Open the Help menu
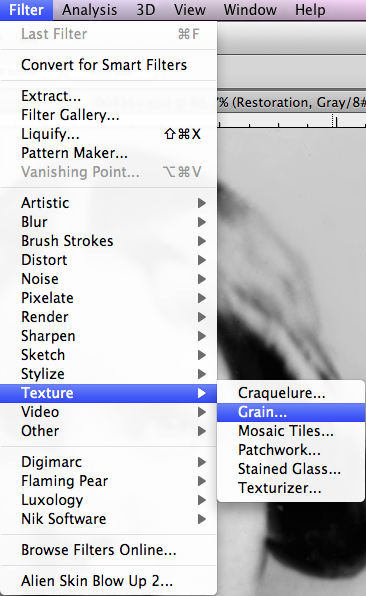Screen dimensions: 366x596 [x=310, y=10]
